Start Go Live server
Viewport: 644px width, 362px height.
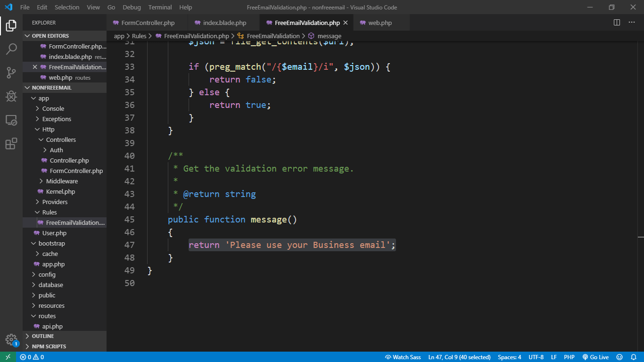click(x=595, y=357)
